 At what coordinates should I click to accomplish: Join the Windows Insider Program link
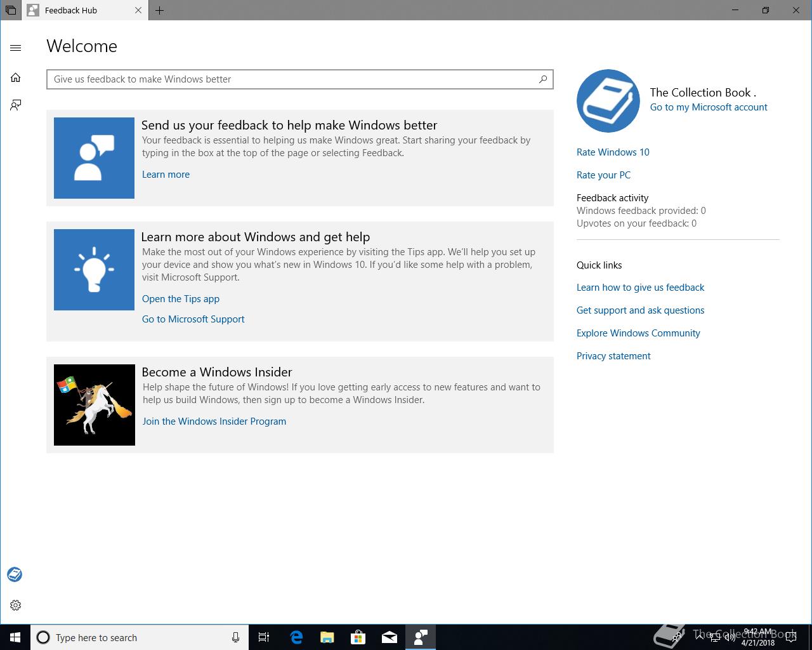point(214,421)
